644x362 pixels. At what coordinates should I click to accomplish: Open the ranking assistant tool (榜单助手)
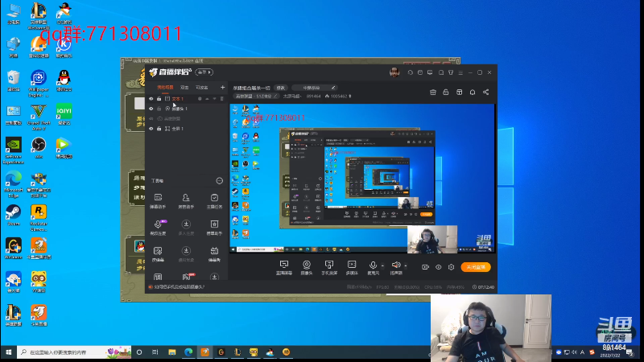pos(214,228)
